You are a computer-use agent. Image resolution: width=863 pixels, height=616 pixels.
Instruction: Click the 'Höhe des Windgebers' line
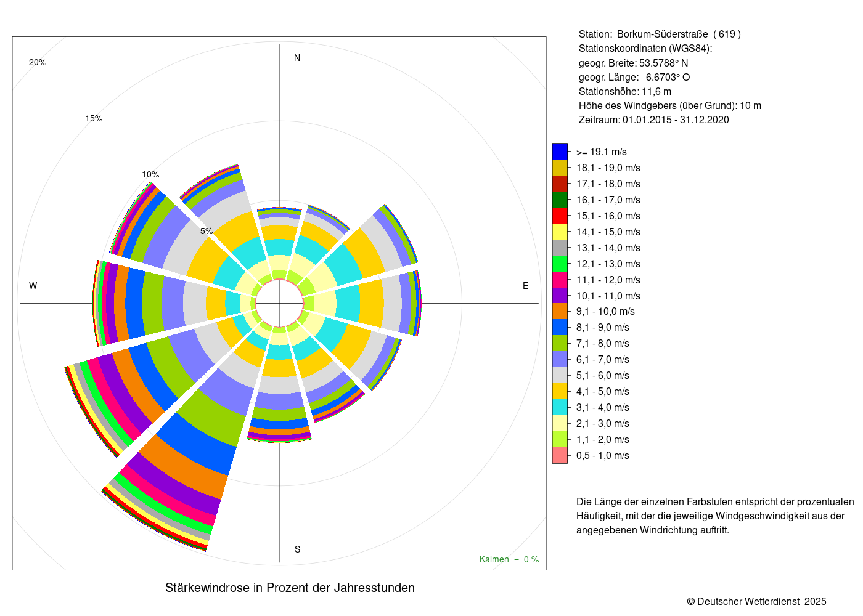point(670,106)
